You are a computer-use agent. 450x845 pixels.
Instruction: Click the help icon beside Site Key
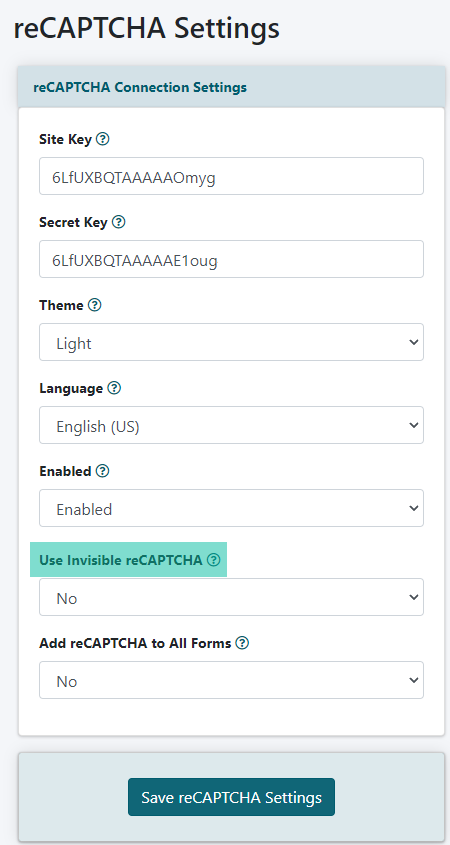pos(102,140)
